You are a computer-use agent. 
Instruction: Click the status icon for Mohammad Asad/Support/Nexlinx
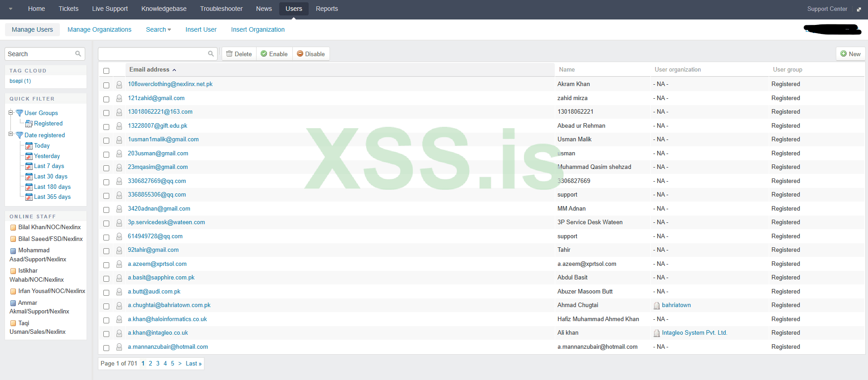[13, 250]
